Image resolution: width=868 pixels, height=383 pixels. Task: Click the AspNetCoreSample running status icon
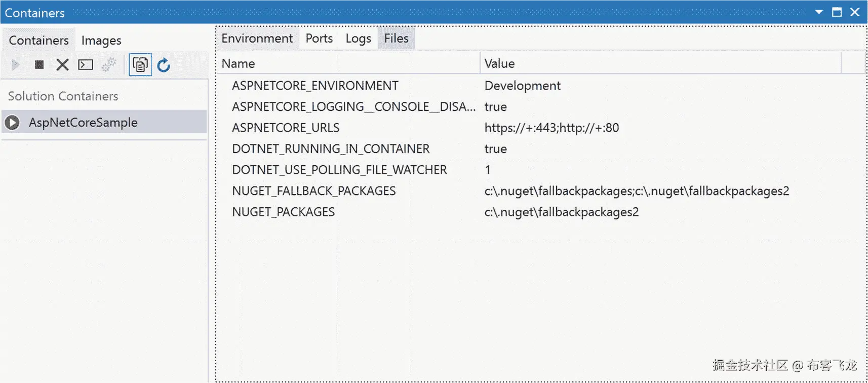click(x=12, y=123)
